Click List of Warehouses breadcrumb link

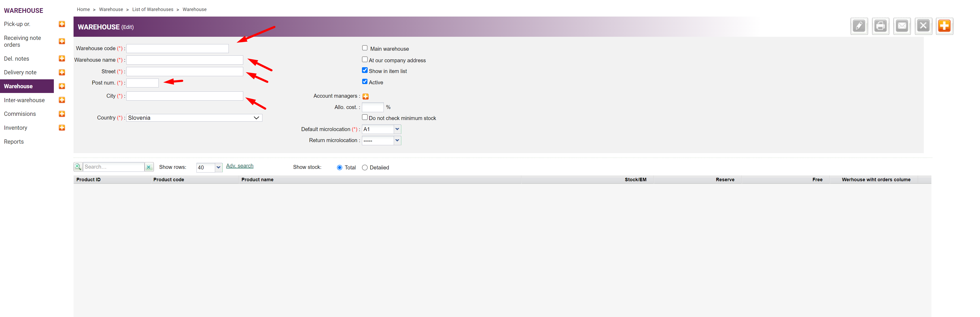pyautogui.click(x=153, y=9)
